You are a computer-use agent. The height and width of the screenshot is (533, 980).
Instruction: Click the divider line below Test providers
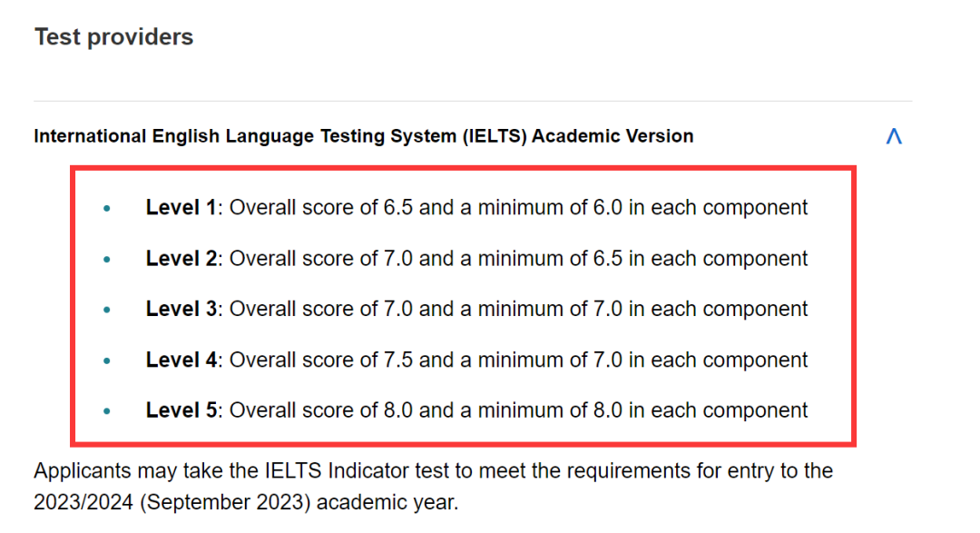[x=473, y=101]
